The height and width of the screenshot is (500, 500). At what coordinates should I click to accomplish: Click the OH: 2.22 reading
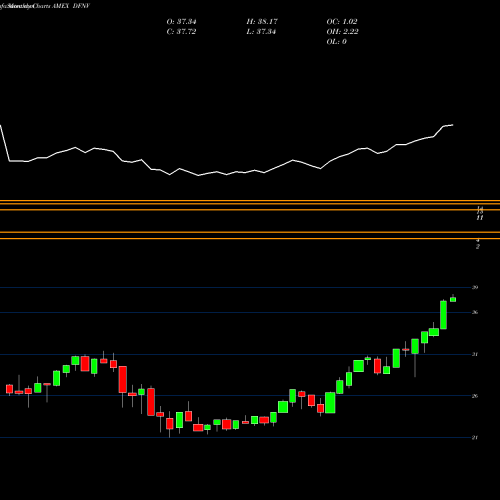[x=342, y=32]
